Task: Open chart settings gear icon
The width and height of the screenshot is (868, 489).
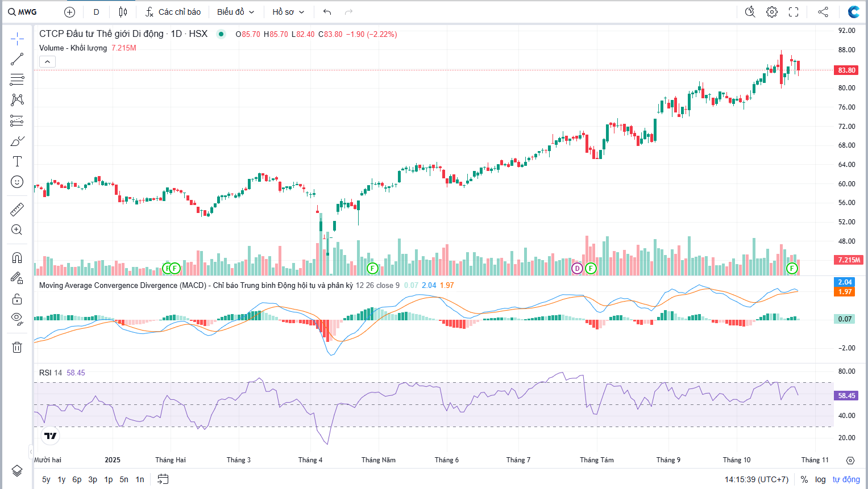Action: pyautogui.click(x=771, y=12)
